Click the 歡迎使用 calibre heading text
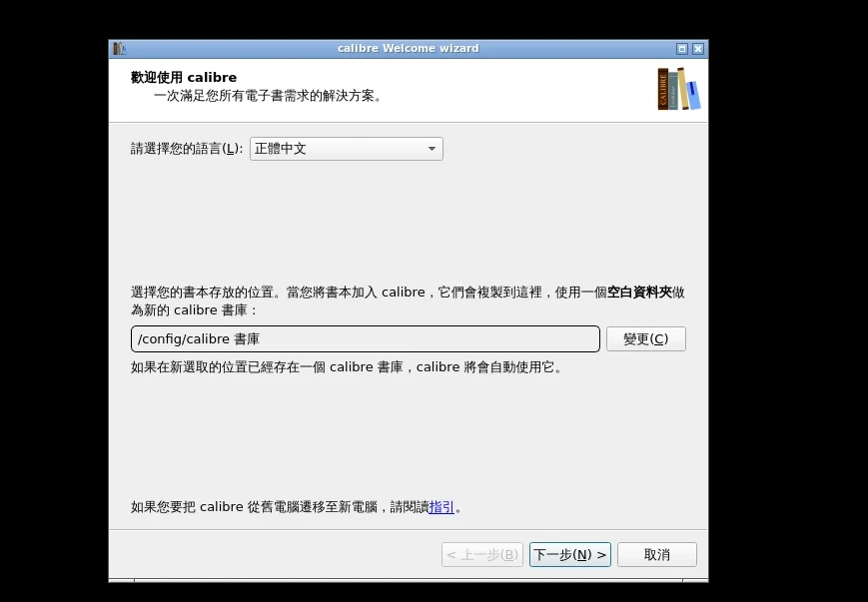868x602 pixels. [184, 78]
